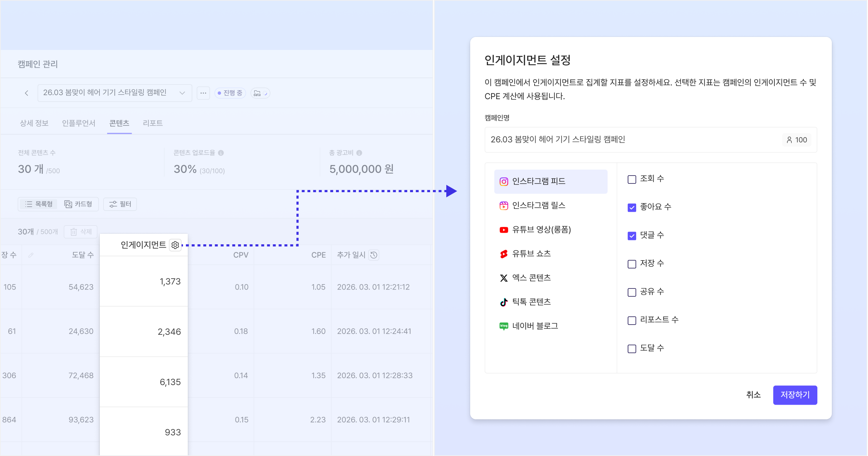
Task: Click info icon next to 콘텐츠 업로드율
Action: (221, 153)
